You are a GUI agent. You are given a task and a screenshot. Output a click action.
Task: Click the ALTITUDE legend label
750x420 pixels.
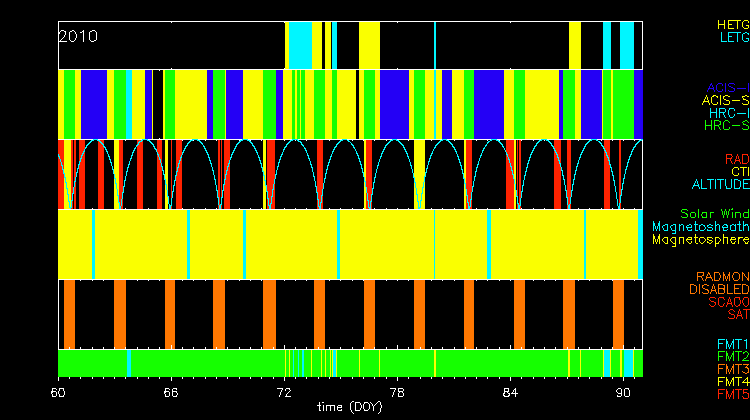pyautogui.click(x=720, y=185)
